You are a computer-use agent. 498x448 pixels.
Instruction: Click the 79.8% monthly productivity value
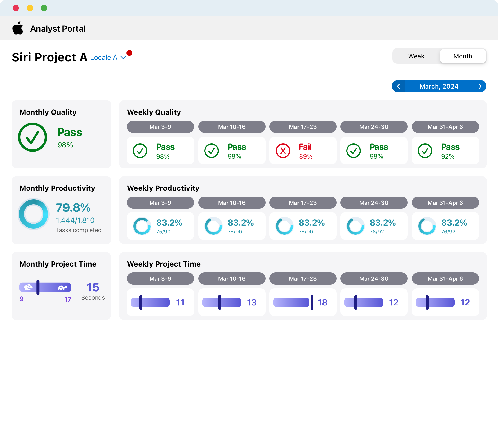click(73, 207)
